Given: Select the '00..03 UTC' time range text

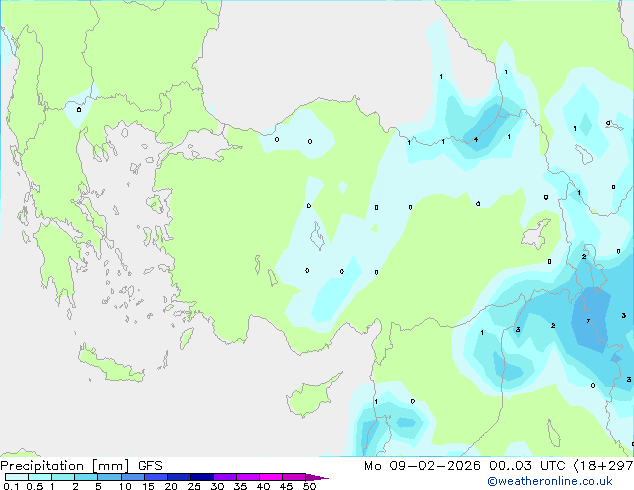Looking at the screenshot, I should point(527,466).
